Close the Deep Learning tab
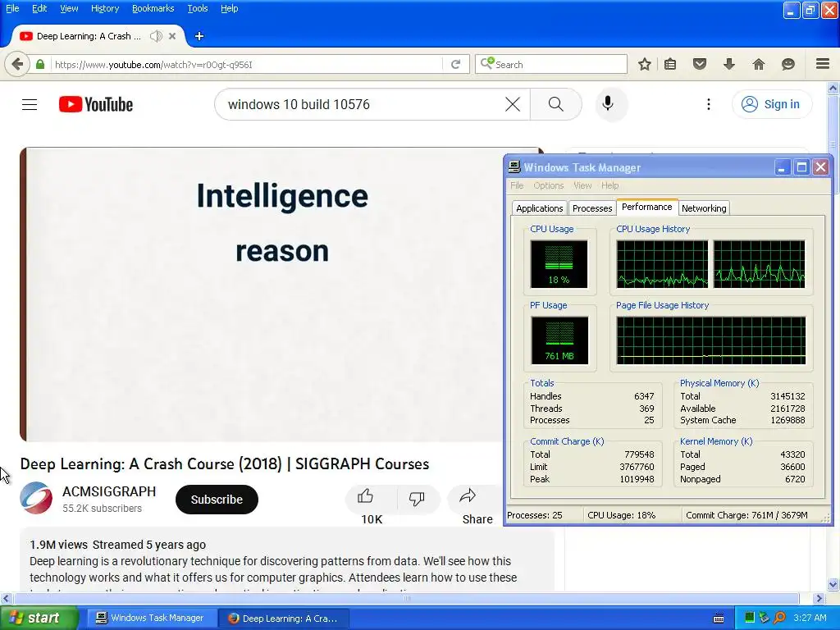Viewport: 840px width, 630px height. tap(172, 36)
